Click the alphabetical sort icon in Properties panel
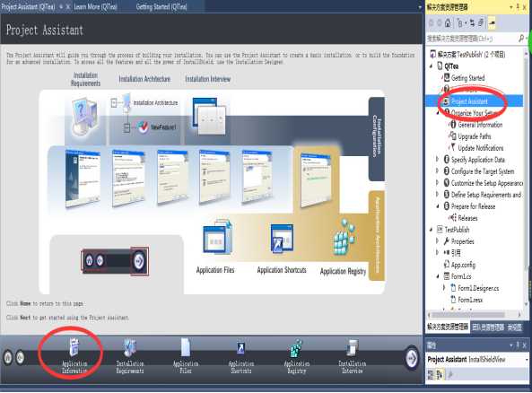532x393 pixels. pos(440,375)
